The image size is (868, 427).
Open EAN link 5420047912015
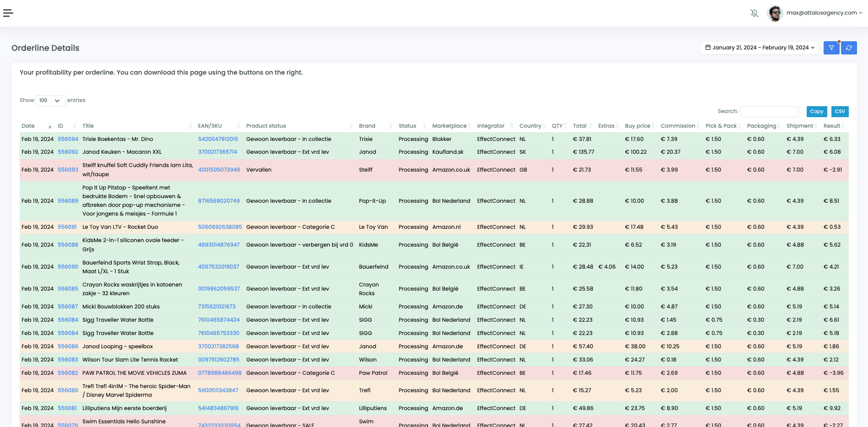pyautogui.click(x=218, y=139)
